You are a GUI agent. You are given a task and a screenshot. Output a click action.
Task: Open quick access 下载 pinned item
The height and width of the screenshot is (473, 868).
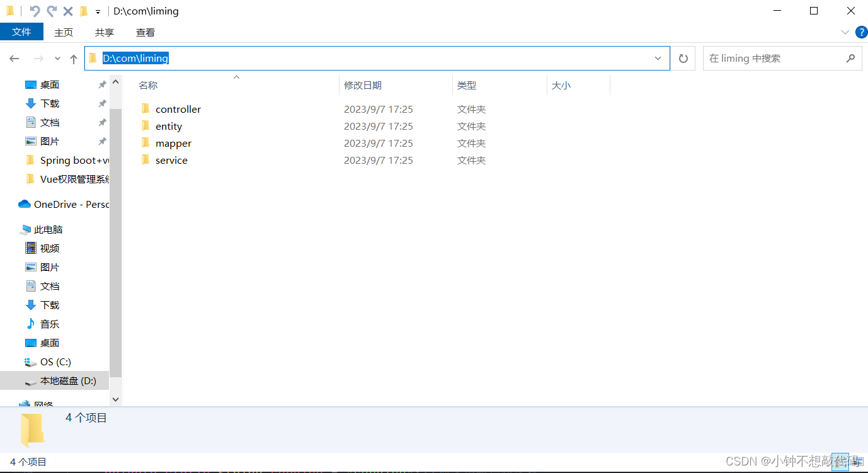[x=50, y=103]
